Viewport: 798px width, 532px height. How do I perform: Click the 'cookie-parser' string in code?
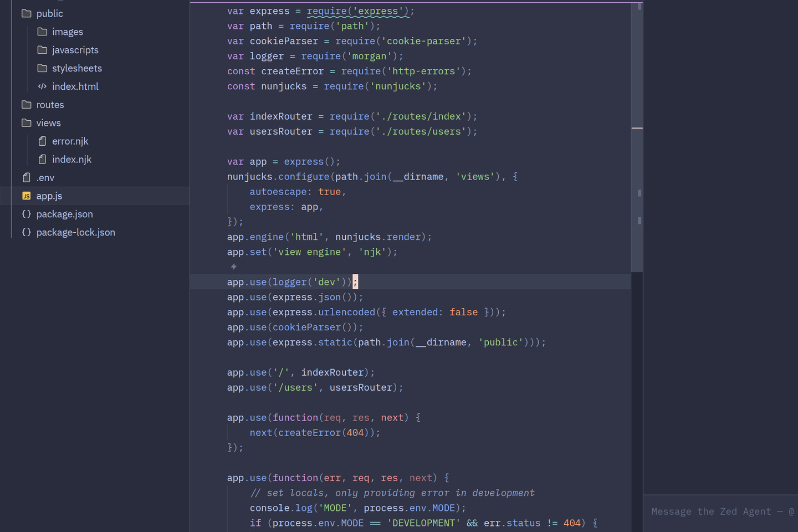[423, 41]
